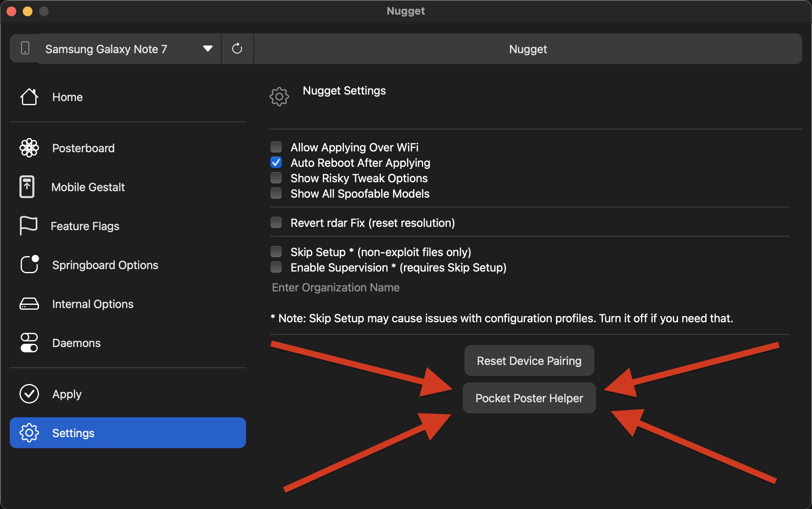Viewport: 812px width, 509px height.
Task: Click the Posterboard flower icon
Action: point(29,148)
